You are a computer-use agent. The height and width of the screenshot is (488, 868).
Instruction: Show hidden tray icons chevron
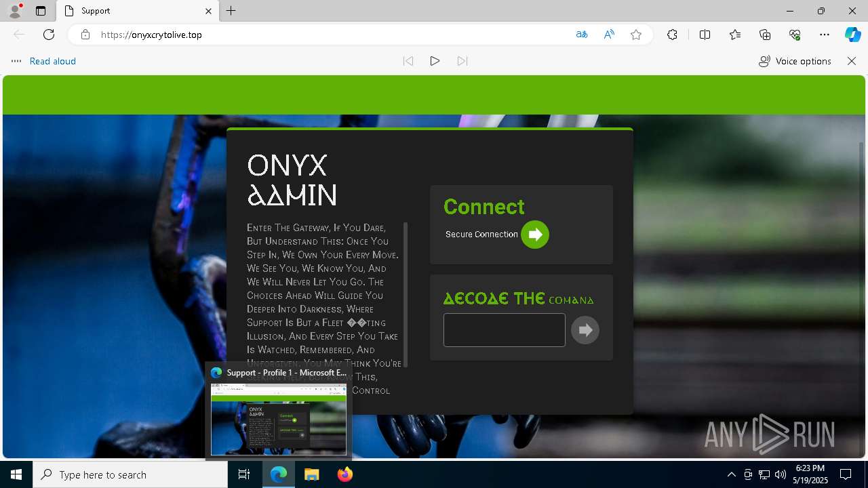[731, 474]
